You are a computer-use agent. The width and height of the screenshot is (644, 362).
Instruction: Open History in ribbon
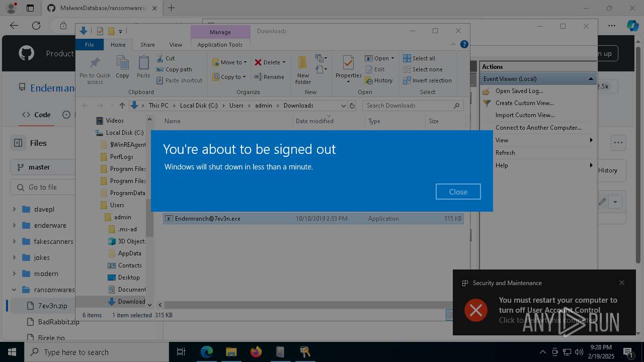[379, 80]
